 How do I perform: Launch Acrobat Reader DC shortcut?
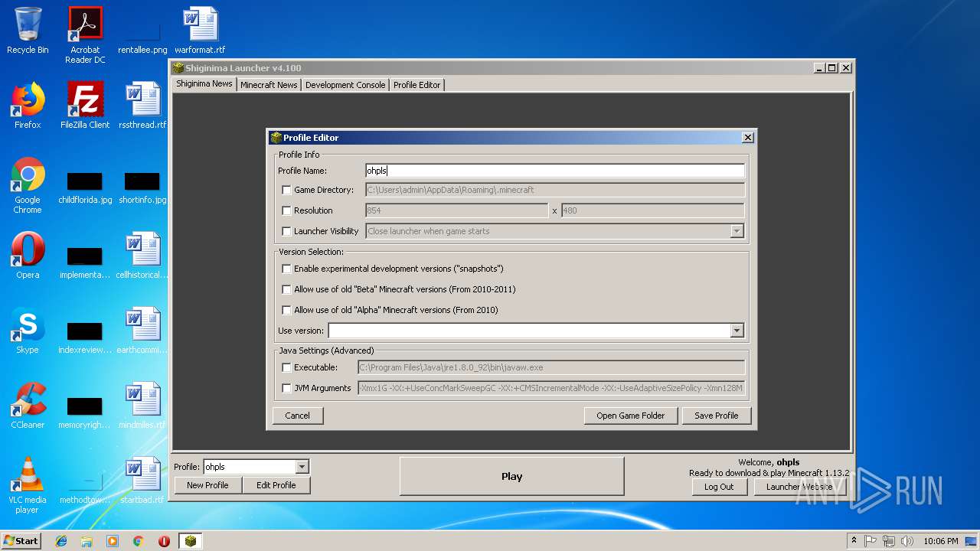pos(85,34)
